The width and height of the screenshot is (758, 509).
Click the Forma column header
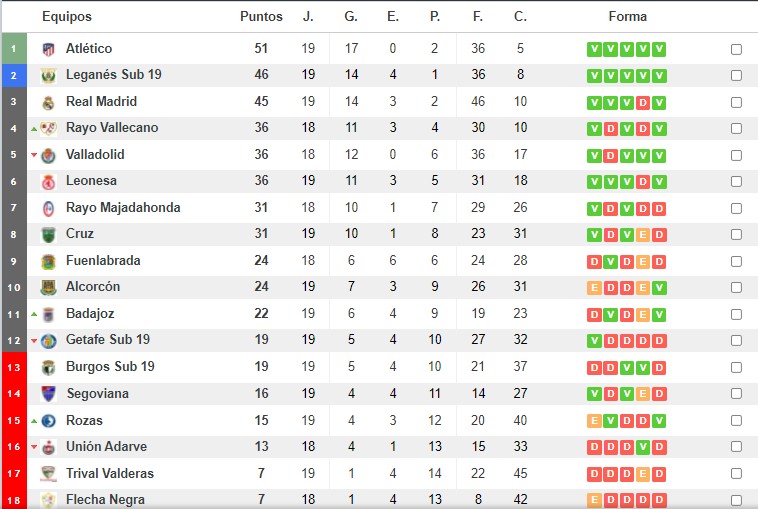(x=627, y=17)
